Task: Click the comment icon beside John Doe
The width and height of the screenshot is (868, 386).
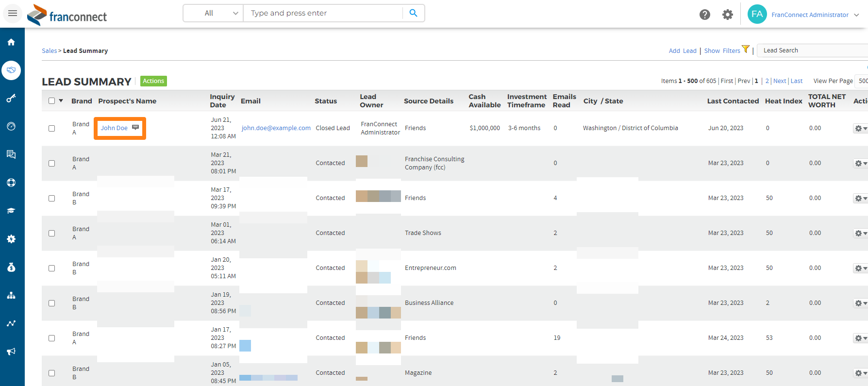Action: pos(135,128)
